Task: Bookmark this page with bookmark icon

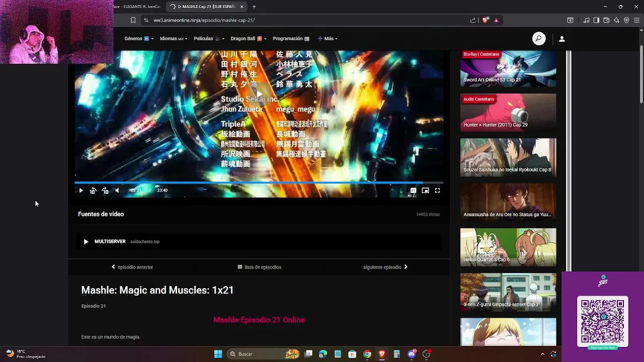Action: (133, 20)
